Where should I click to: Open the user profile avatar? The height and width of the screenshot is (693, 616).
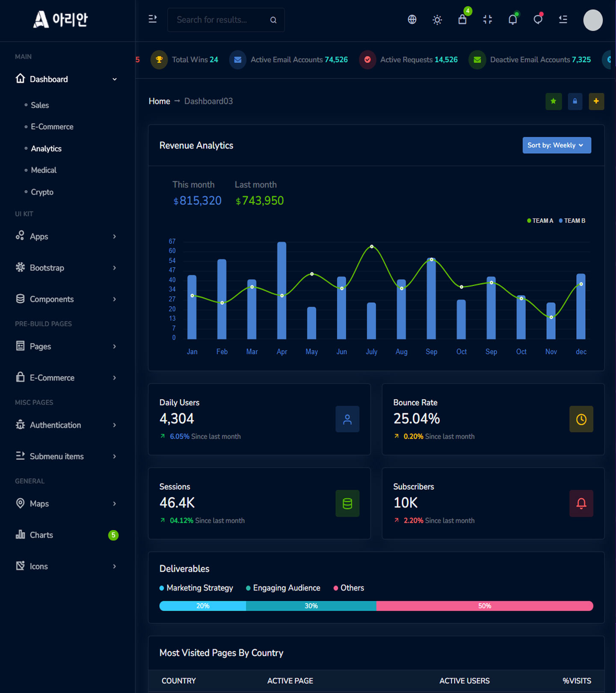pyautogui.click(x=593, y=20)
